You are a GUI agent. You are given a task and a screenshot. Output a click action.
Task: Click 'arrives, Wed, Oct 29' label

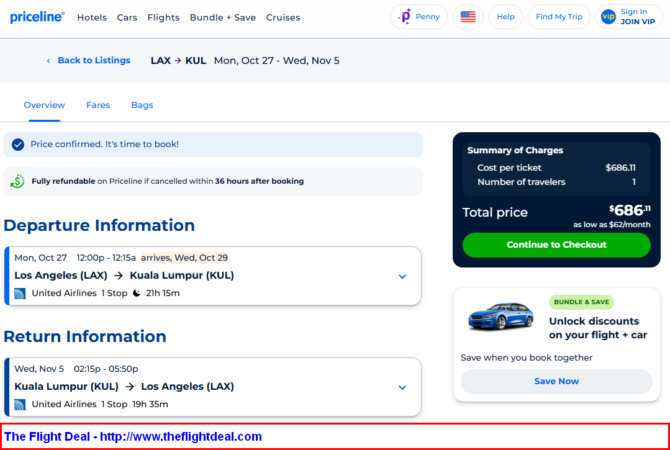click(x=184, y=258)
